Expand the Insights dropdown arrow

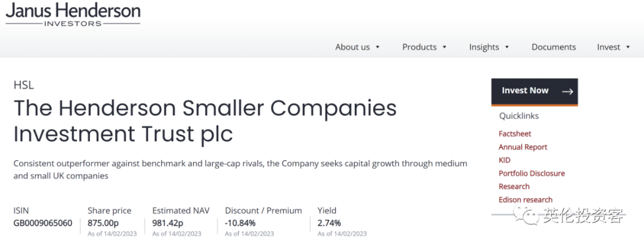click(x=507, y=47)
